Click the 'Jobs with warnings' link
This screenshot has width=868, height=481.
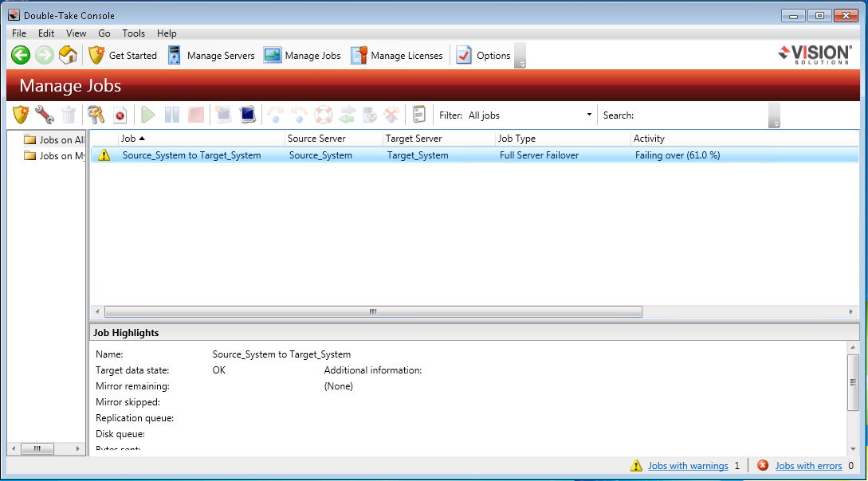[688, 466]
